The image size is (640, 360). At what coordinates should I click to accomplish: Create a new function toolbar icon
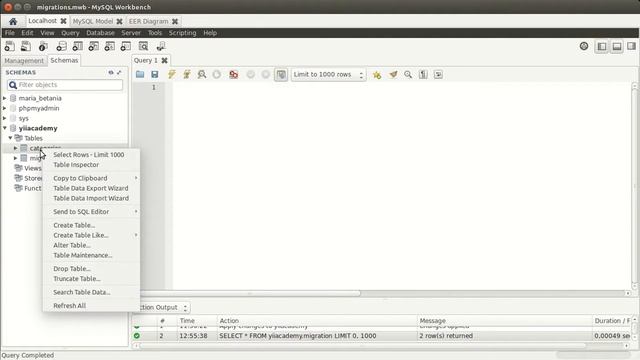[126, 47]
